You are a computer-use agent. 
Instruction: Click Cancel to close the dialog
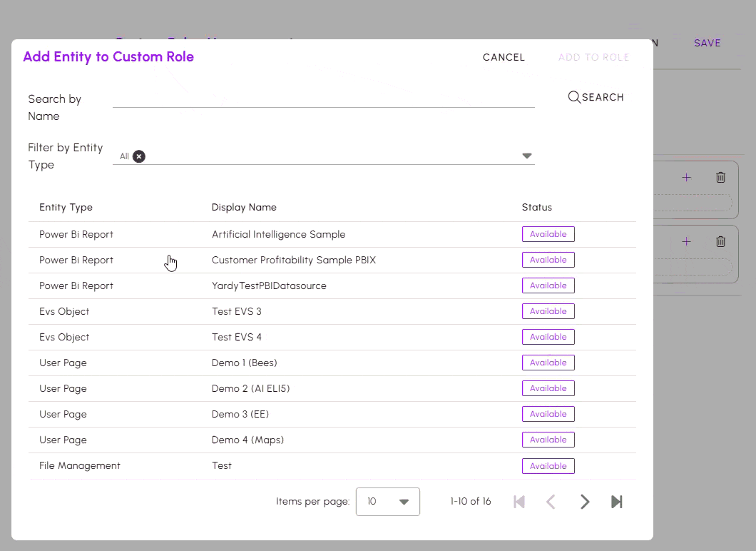504,57
